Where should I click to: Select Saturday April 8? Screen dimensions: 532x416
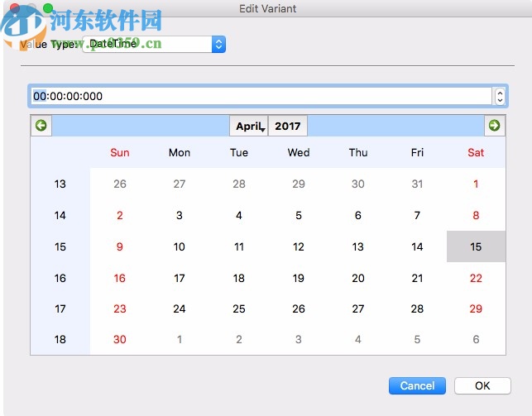click(476, 216)
